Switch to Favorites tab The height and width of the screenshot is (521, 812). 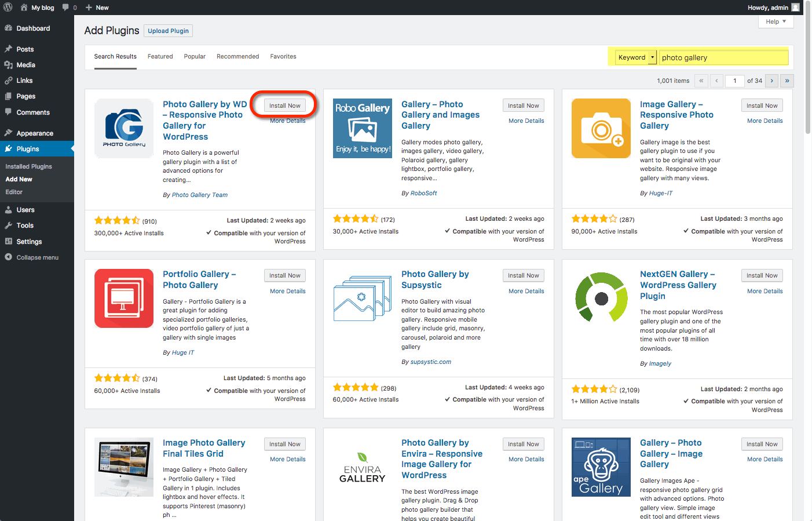click(x=283, y=56)
